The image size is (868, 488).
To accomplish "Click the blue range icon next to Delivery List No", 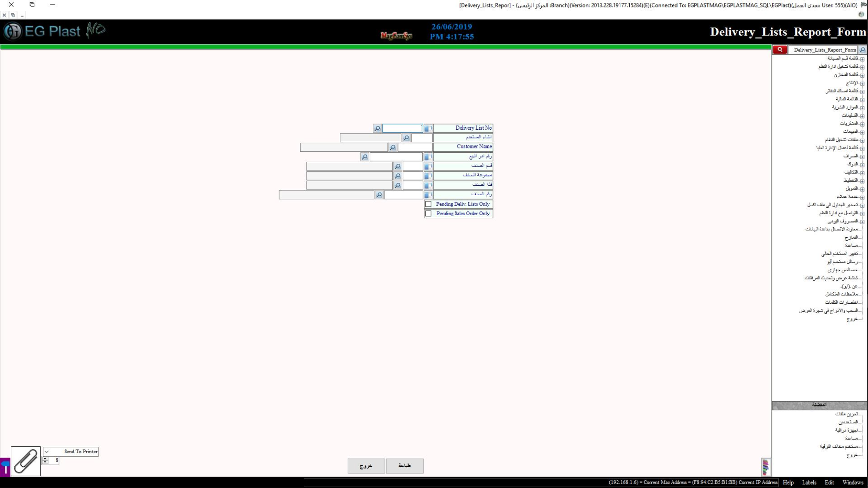I will click(x=428, y=128).
